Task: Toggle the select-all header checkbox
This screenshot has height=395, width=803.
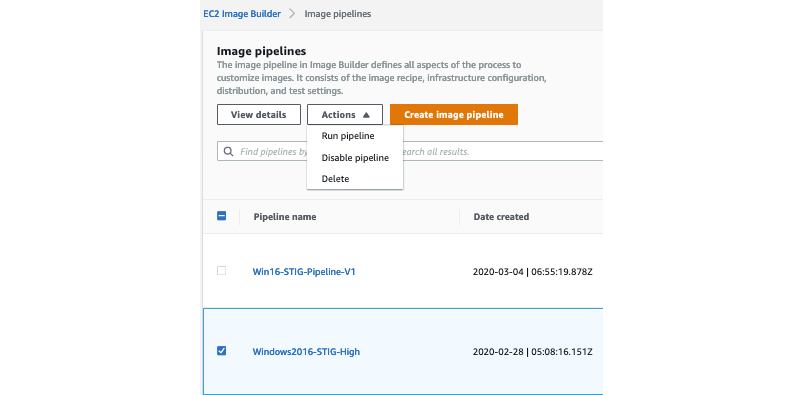Action: (222, 216)
